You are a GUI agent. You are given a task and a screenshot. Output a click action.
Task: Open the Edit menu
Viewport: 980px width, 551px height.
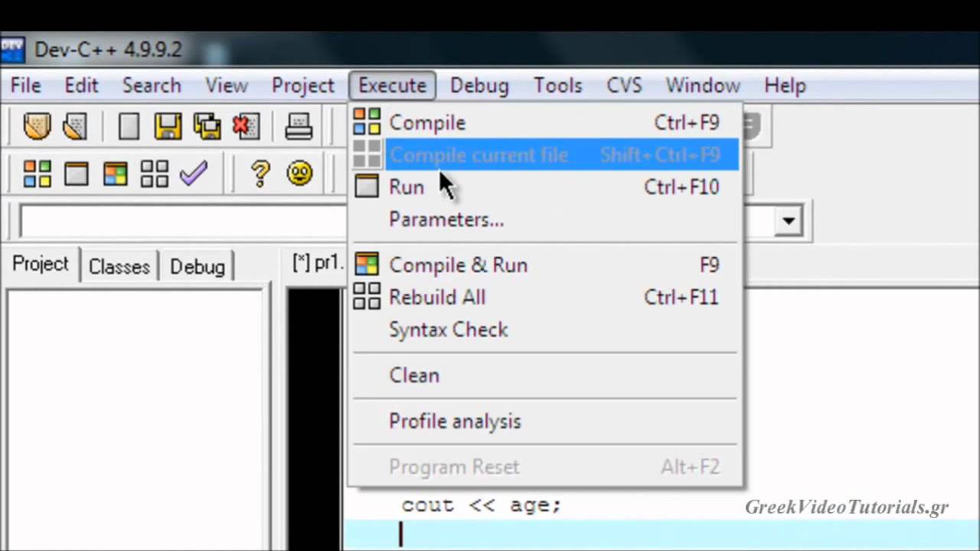tap(81, 86)
